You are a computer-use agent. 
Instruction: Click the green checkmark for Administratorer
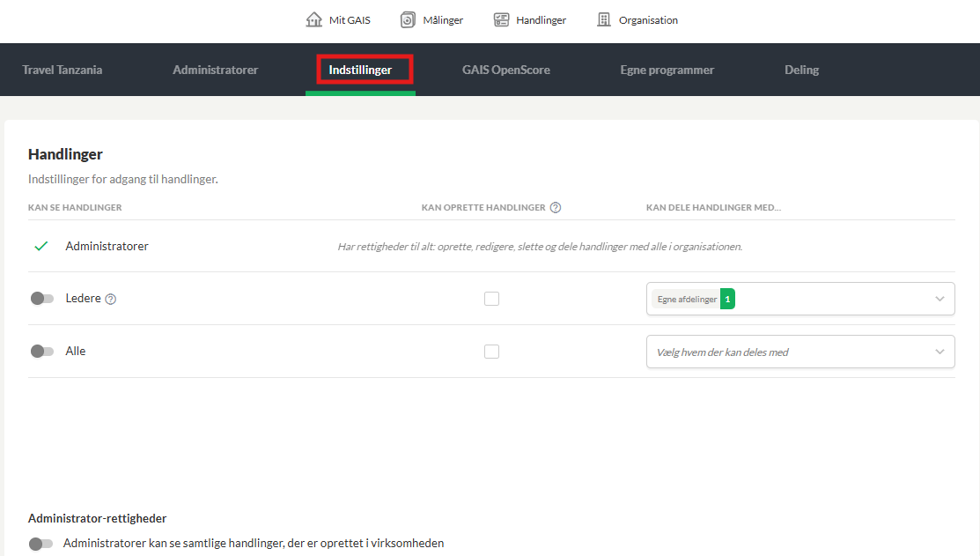point(41,247)
